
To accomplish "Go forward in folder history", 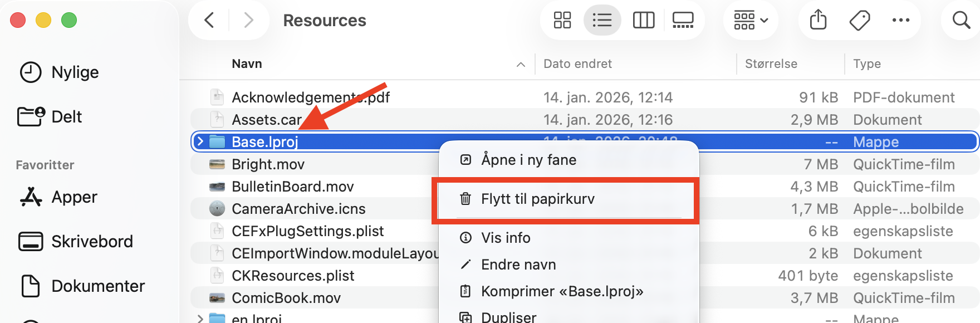I will click(x=248, y=21).
